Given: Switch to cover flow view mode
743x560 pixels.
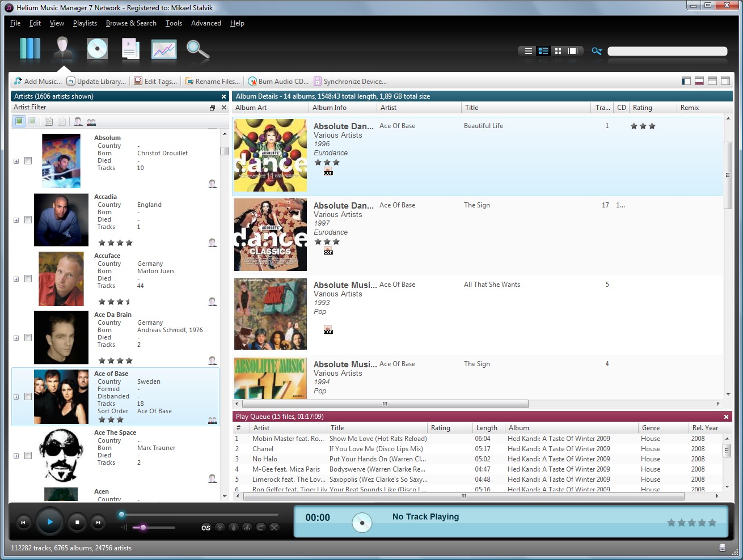Looking at the screenshot, I should 573,51.
